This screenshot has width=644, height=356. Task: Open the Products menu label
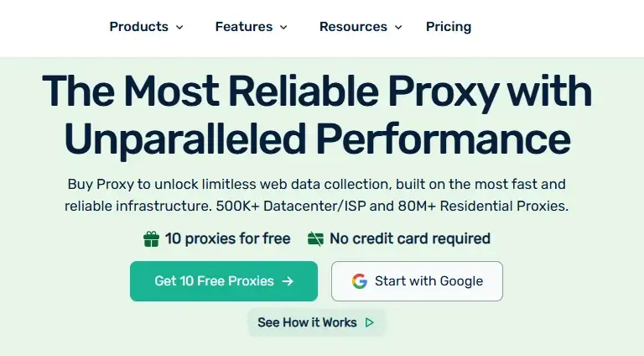138,27
